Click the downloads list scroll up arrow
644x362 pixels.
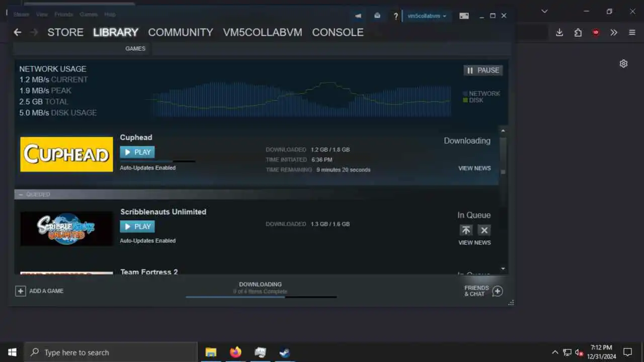(x=503, y=131)
